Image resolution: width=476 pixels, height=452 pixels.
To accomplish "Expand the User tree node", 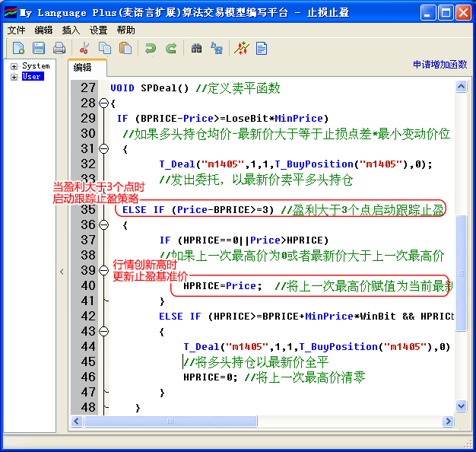I will pos(14,77).
